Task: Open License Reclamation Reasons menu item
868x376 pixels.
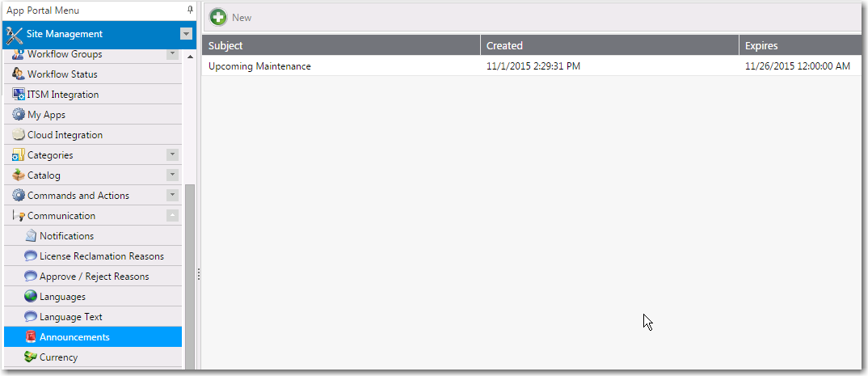Action: 101,256
